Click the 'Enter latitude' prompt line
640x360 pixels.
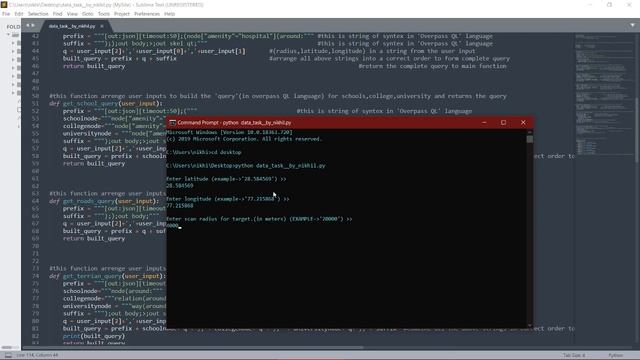click(226, 179)
